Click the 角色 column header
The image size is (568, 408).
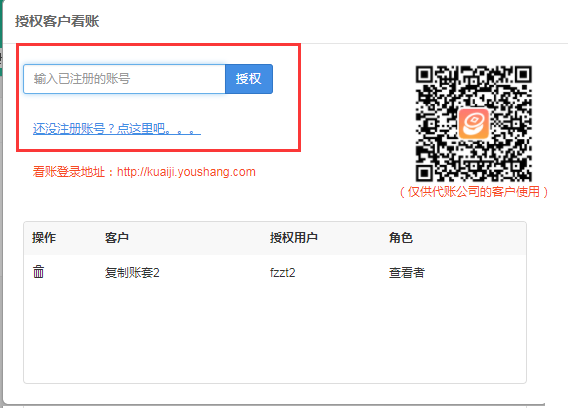[x=401, y=238]
